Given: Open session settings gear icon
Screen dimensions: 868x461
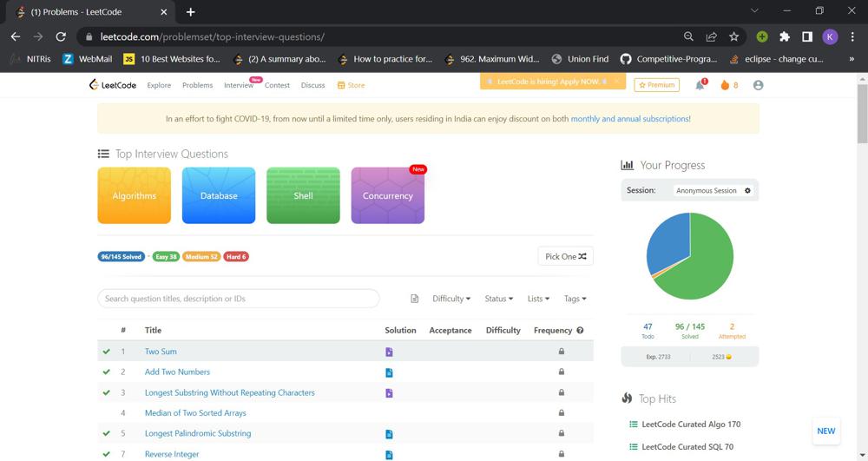Looking at the screenshot, I should (747, 190).
